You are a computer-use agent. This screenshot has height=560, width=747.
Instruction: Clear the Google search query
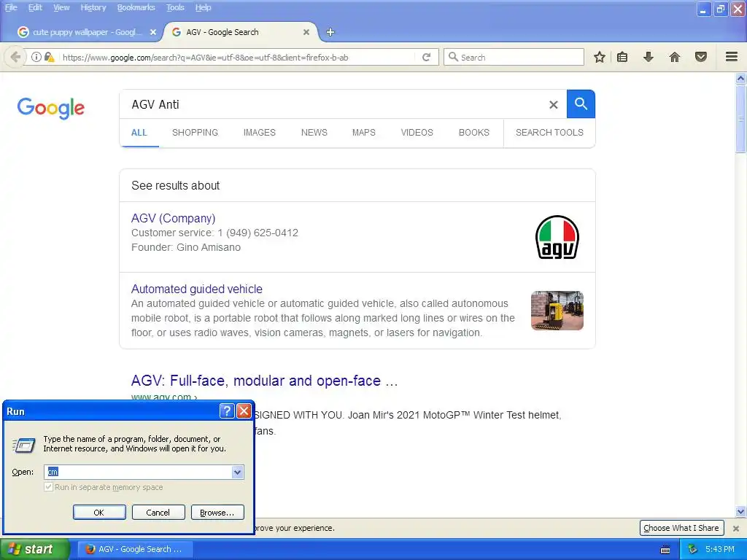tap(553, 104)
